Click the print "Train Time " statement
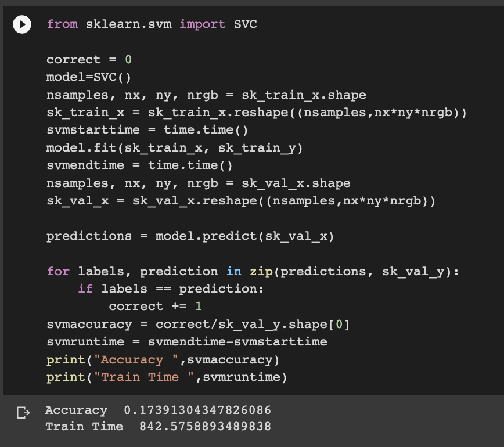504x447 pixels. click(x=167, y=377)
